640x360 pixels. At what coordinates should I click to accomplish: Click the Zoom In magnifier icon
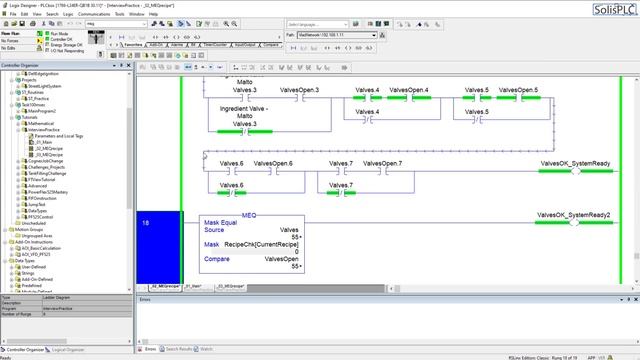click(x=226, y=24)
